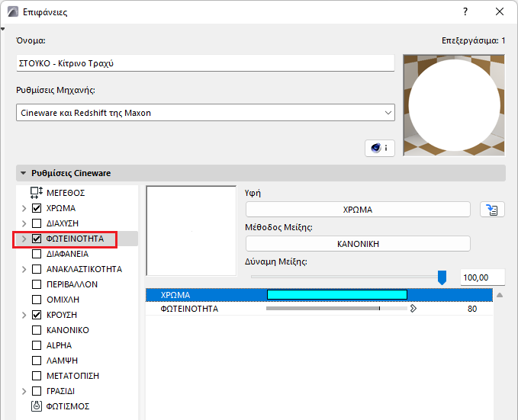
Task: Enable the ΟΜΙΧΛΗ checkbox
Action: pos(37,300)
